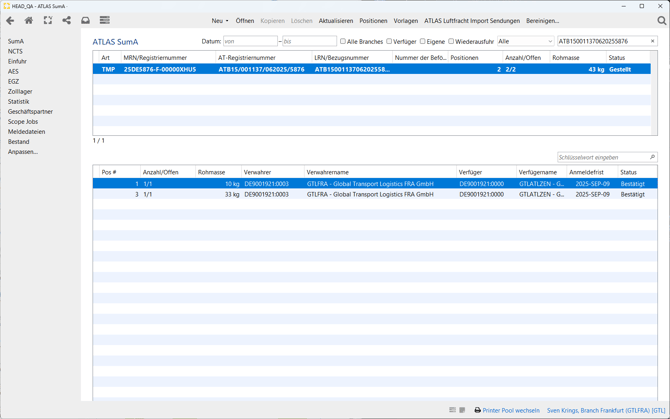670x419 pixels.
Task: Select position row with 10 kg
Action: pos(375,184)
